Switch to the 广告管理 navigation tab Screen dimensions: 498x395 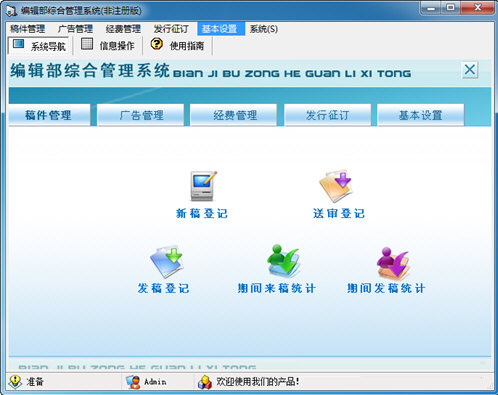pyautogui.click(x=141, y=115)
